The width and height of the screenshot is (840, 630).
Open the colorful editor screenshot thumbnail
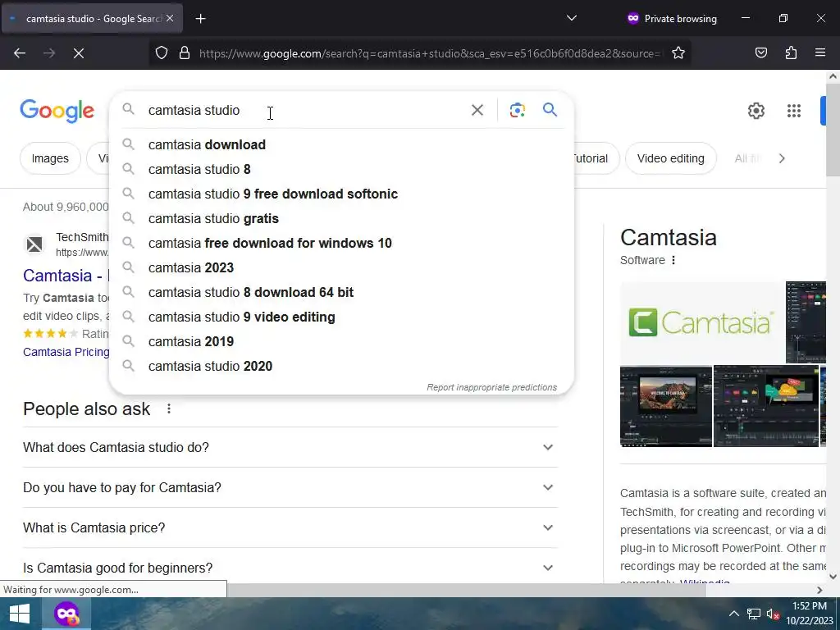tap(766, 406)
